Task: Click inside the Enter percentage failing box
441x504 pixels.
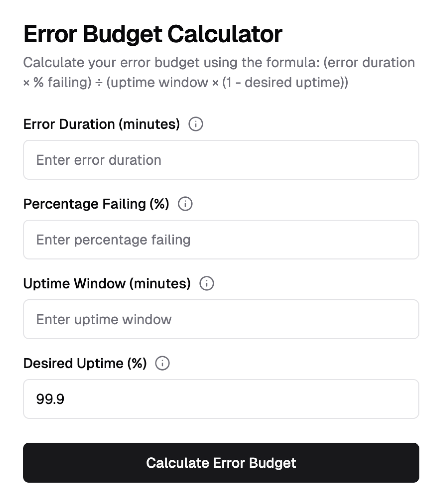Action: point(220,239)
